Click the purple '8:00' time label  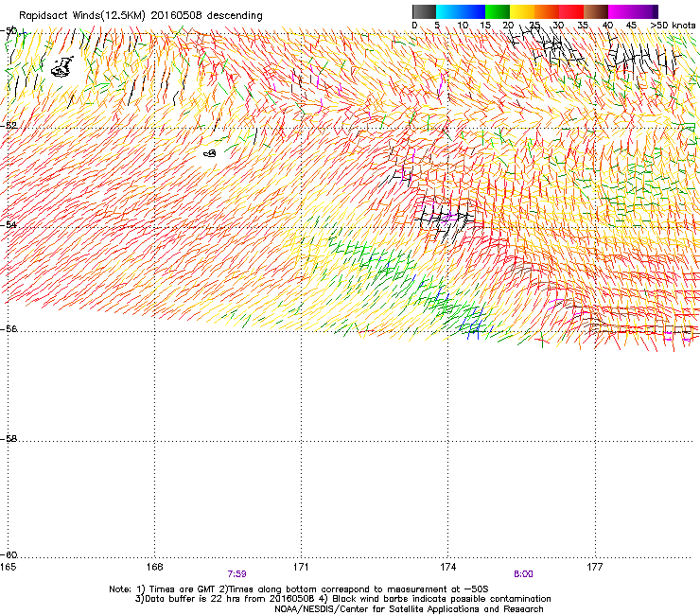click(523, 574)
